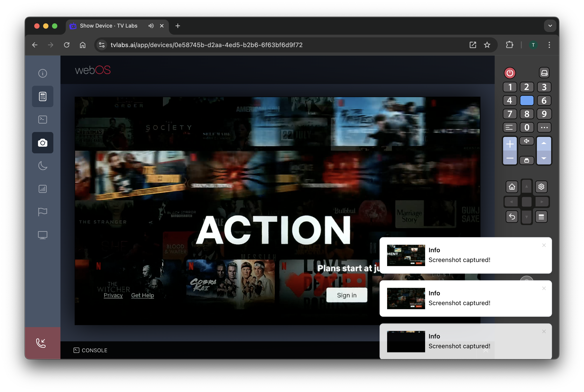Click the browser address bar URL

206,45
